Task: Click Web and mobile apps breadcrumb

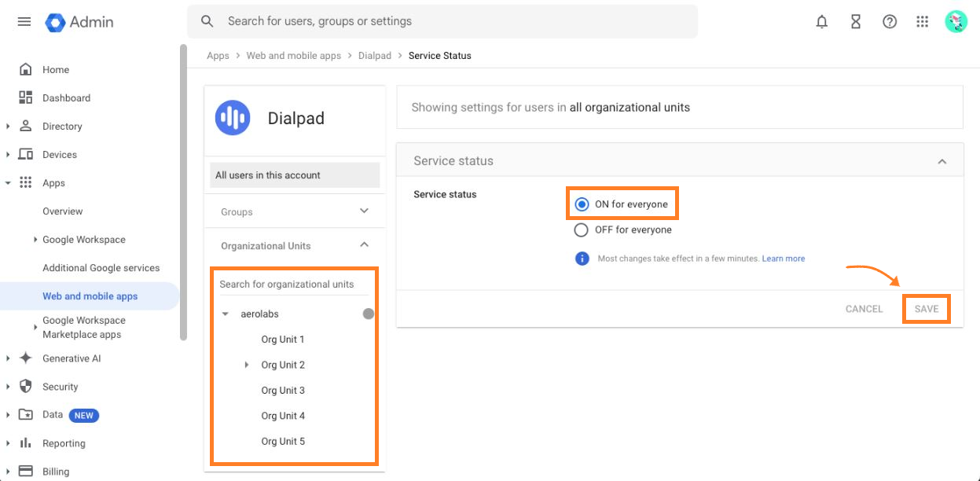Action: tap(294, 56)
